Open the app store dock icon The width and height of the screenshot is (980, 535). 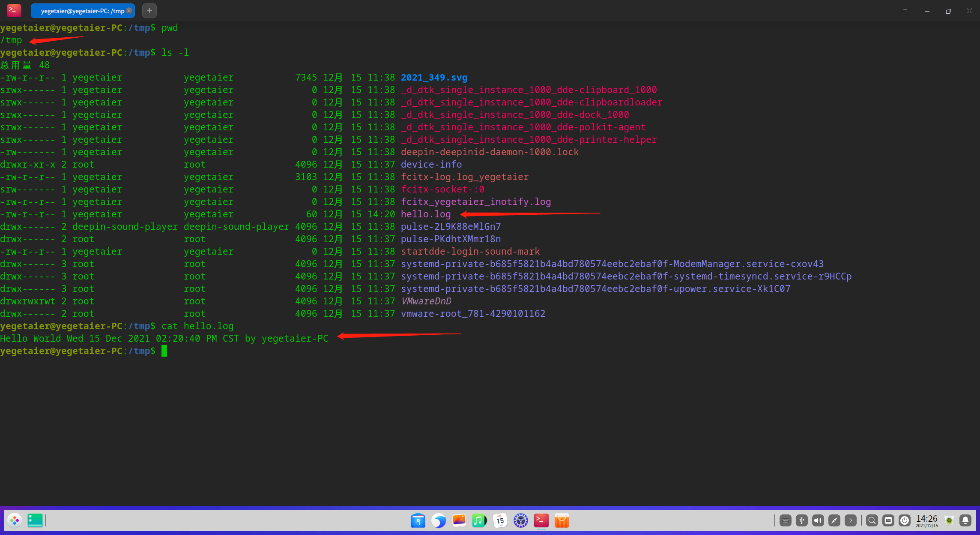(562, 520)
